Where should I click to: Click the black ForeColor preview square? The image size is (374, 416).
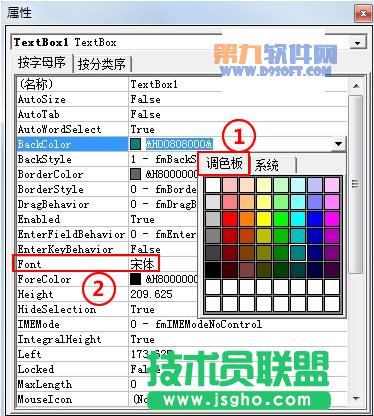click(x=135, y=279)
